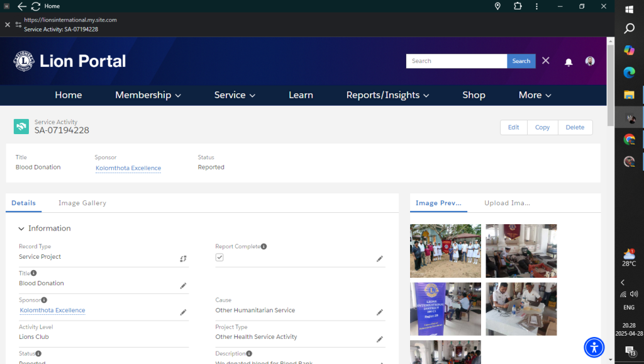The width and height of the screenshot is (644, 364).
Task: Click the Copy button
Action: [542, 127]
